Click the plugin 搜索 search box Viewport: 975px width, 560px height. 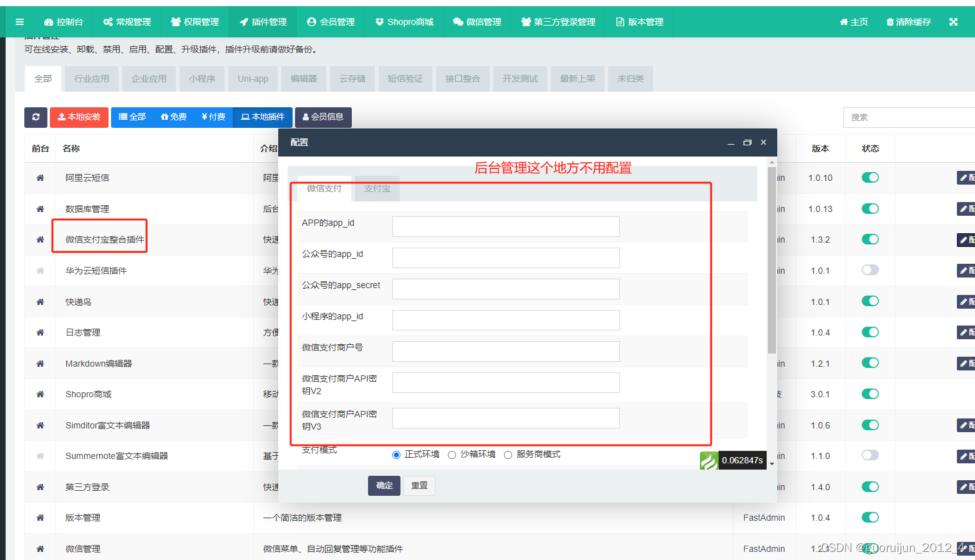pyautogui.click(x=909, y=117)
